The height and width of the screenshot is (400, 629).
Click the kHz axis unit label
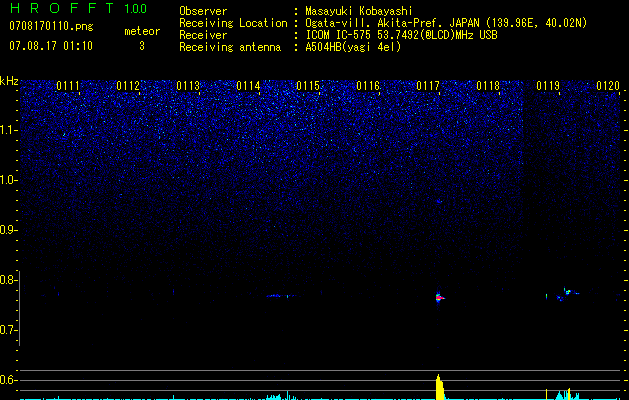9,81
